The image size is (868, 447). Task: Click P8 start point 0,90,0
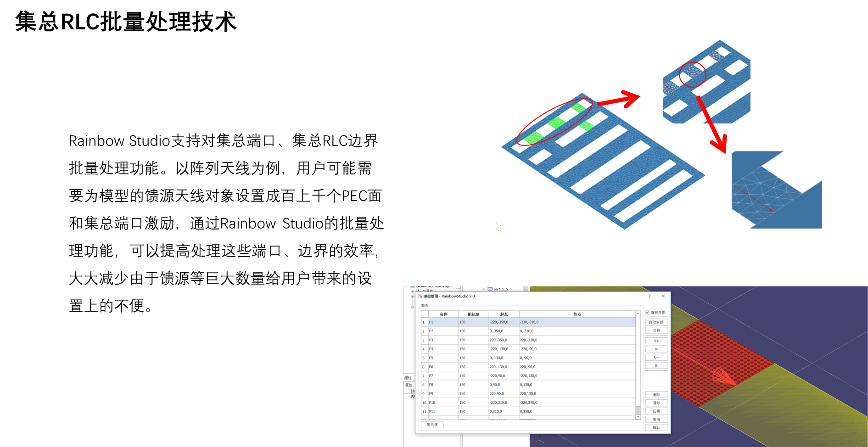point(504,385)
